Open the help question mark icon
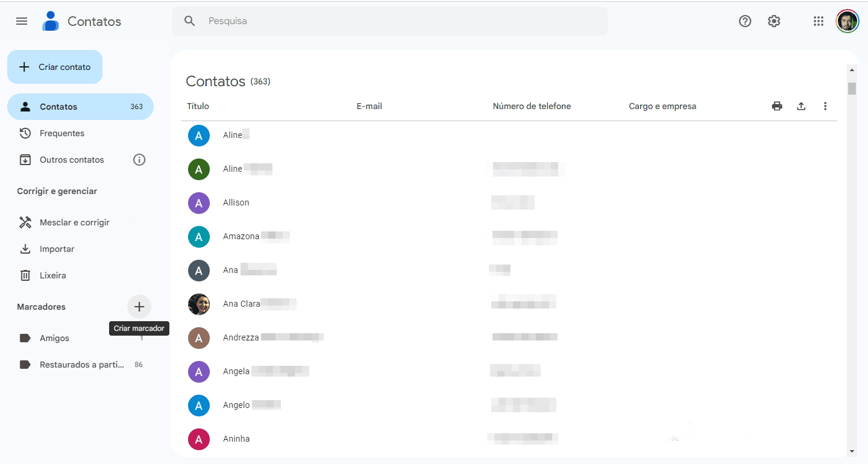Screen dimensions: 868x464 click(745, 21)
